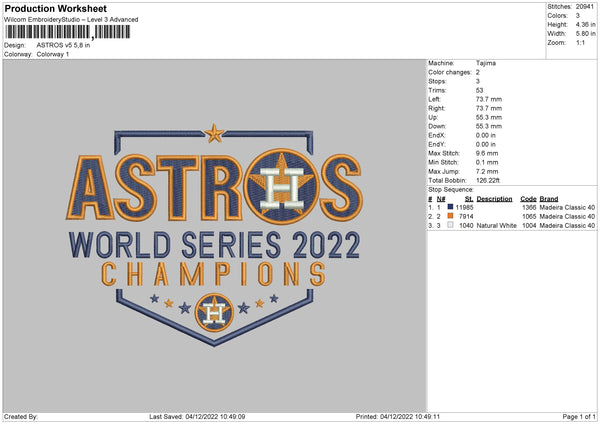The image size is (600, 424).
Task: Click the orange thread swatch in row 2
Action: point(450,216)
